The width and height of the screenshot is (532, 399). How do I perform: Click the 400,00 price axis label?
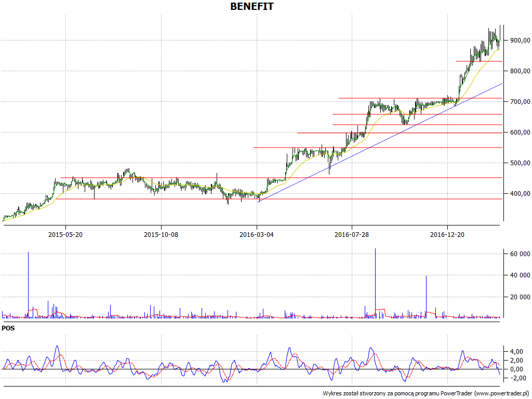(x=520, y=193)
